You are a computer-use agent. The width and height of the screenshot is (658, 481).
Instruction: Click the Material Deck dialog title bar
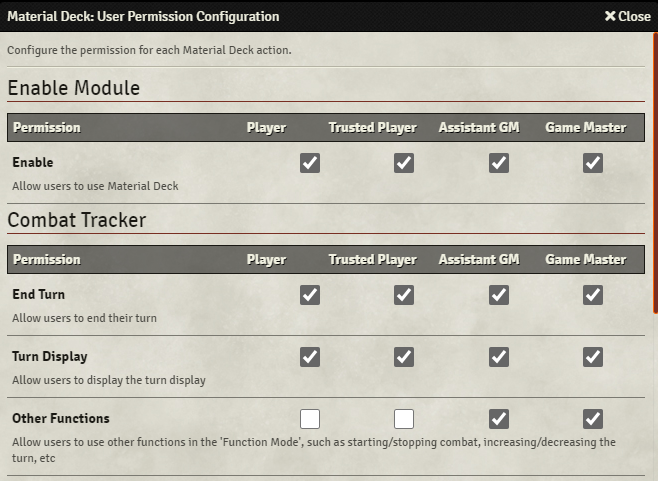(300, 16)
